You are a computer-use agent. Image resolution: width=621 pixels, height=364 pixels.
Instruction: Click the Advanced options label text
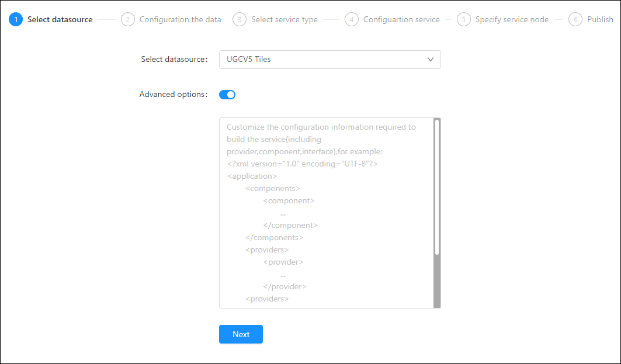173,95
